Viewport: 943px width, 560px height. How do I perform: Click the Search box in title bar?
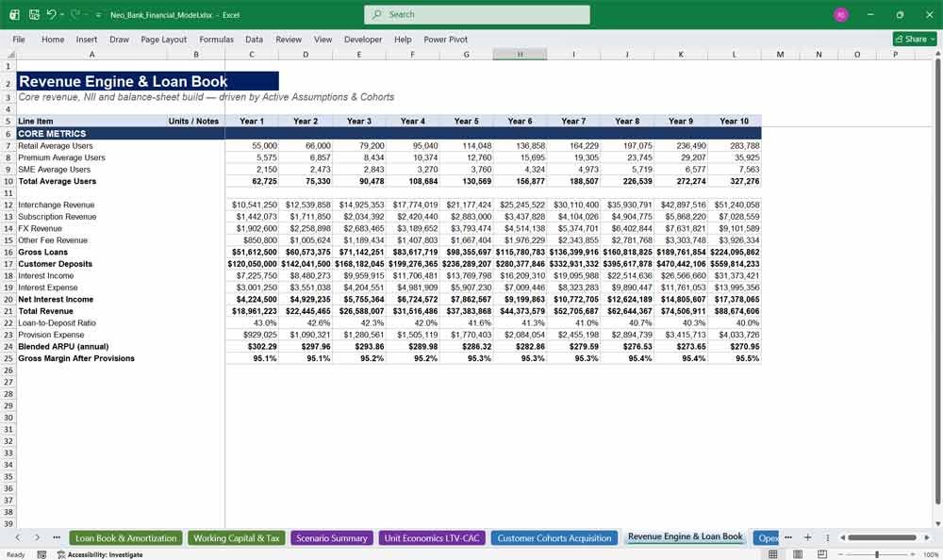pos(477,14)
